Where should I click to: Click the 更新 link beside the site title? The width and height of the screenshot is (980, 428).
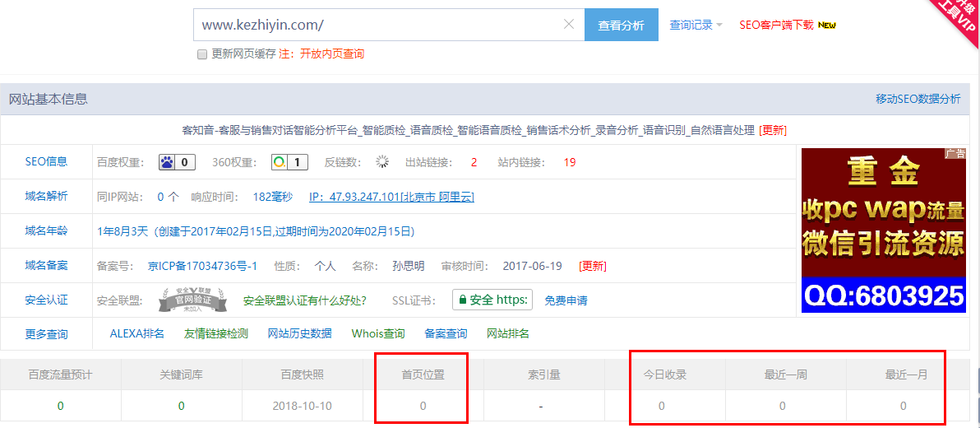(x=773, y=130)
